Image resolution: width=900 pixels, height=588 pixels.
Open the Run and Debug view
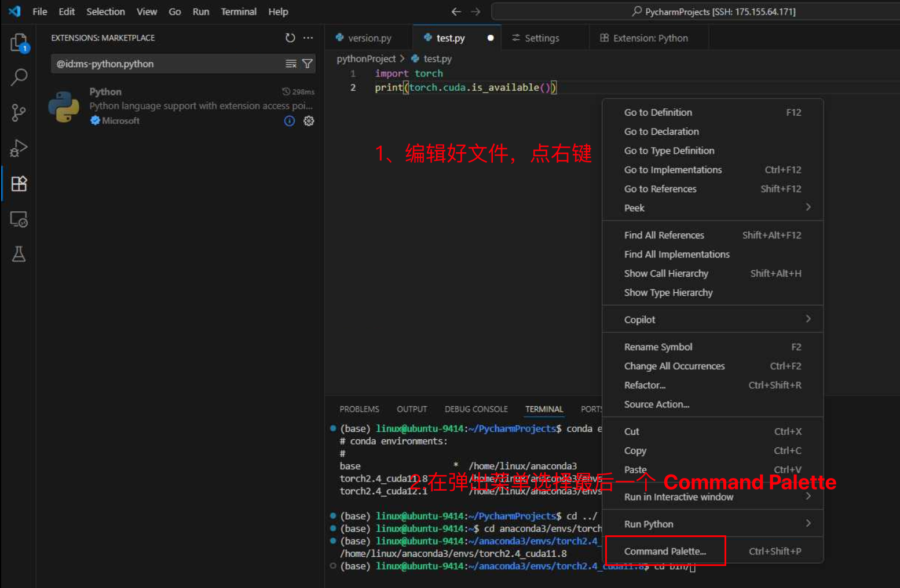19,148
